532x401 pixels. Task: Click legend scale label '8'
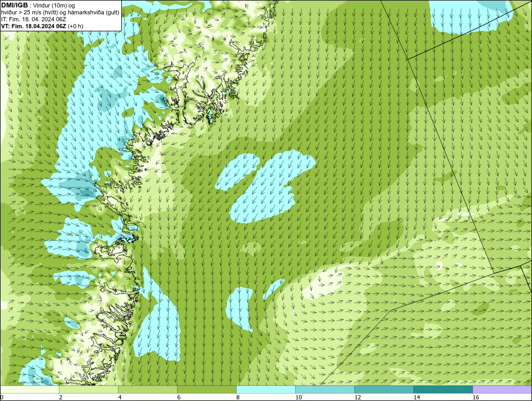click(238, 397)
